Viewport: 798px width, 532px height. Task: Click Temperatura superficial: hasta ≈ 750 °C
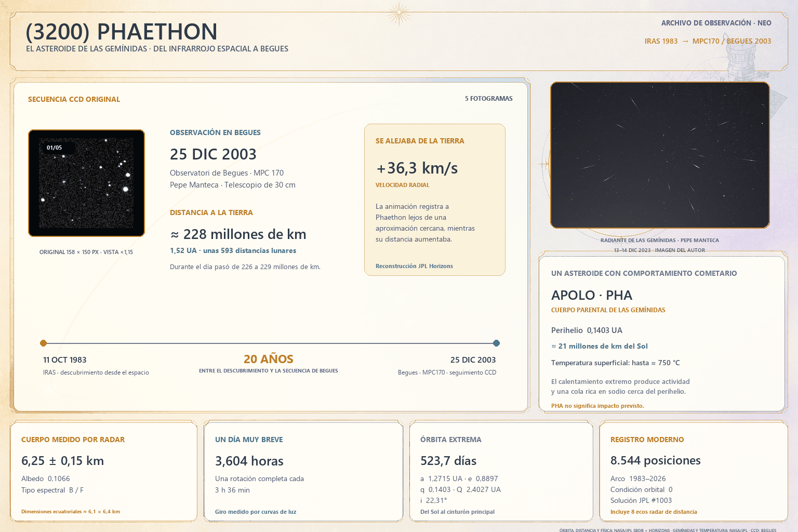click(x=616, y=363)
